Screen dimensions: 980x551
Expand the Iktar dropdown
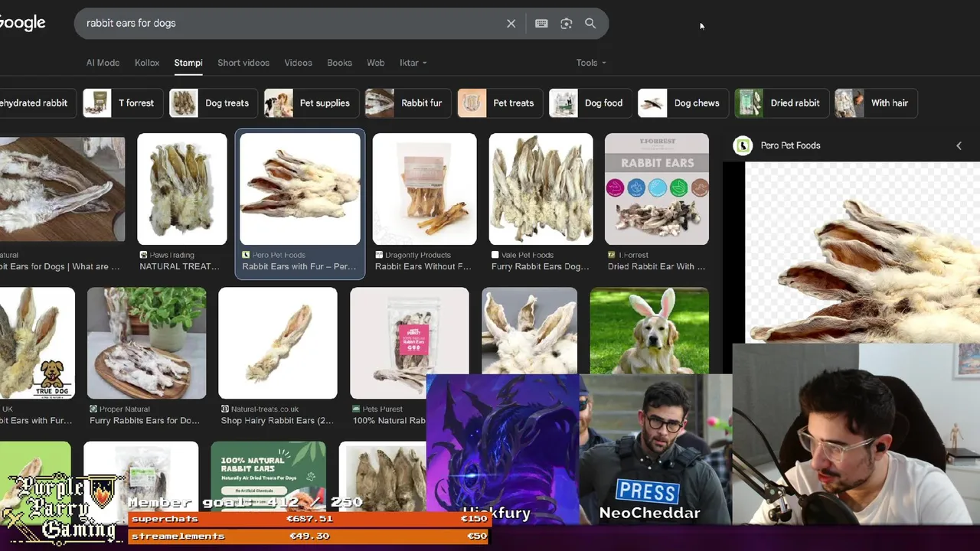click(413, 63)
